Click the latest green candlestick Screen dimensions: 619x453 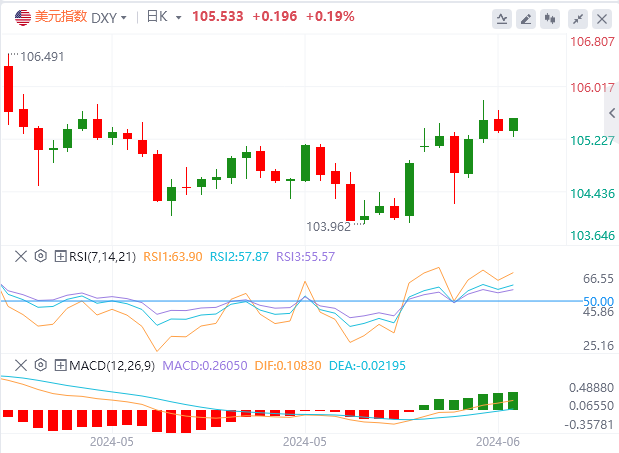point(513,125)
